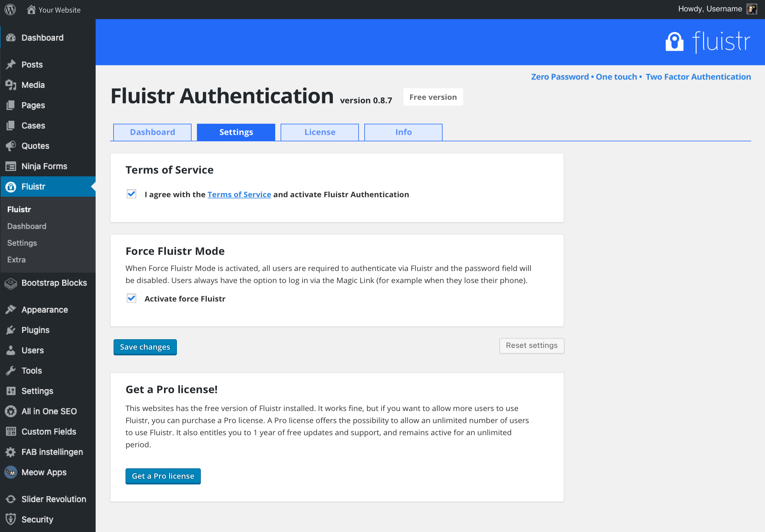Uncheck the Terms of Service agreement checkbox
Screen dimensions: 765x532
pyautogui.click(x=131, y=194)
